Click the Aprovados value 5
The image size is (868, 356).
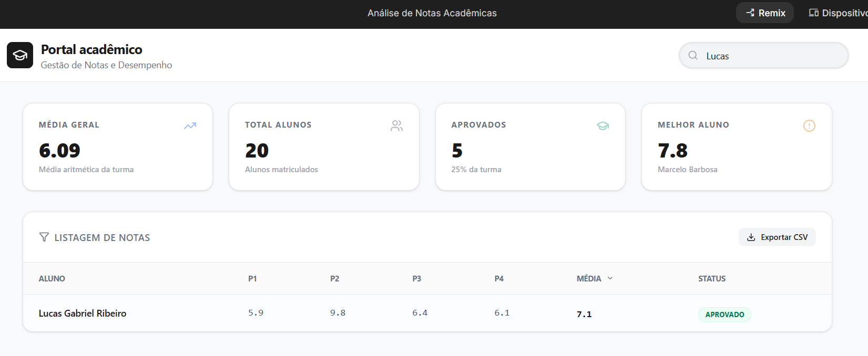click(x=457, y=151)
